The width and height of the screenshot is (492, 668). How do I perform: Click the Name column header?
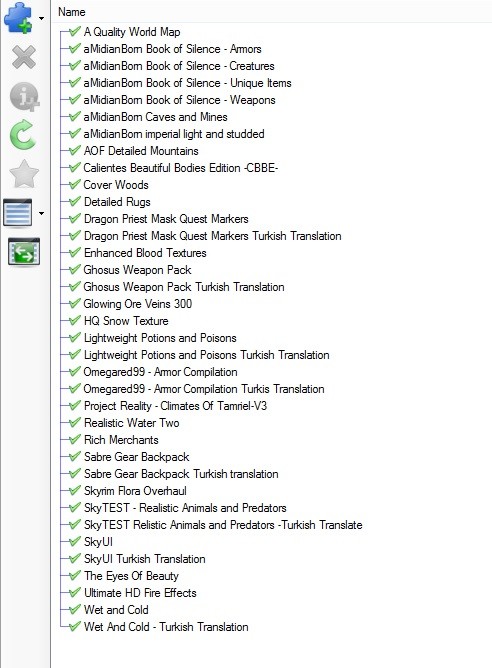coord(72,12)
